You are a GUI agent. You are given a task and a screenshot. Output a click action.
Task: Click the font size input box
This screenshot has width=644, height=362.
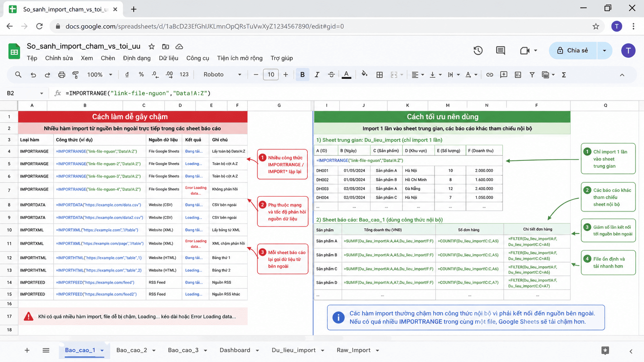pos(271,75)
